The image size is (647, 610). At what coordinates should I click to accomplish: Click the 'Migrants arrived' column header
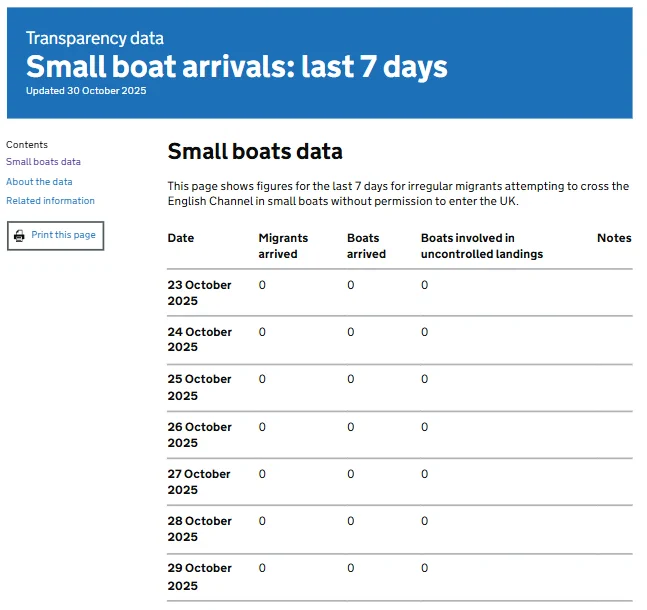(283, 246)
